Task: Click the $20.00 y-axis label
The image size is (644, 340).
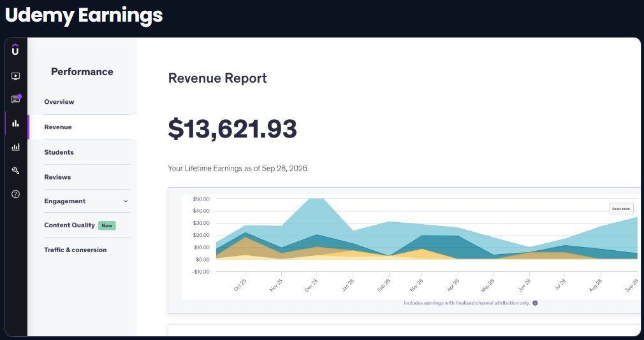Action: pyautogui.click(x=201, y=235)
